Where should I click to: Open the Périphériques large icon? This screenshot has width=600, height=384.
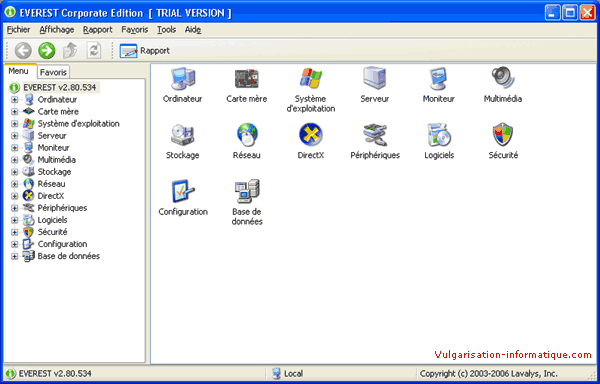point(375,135)
